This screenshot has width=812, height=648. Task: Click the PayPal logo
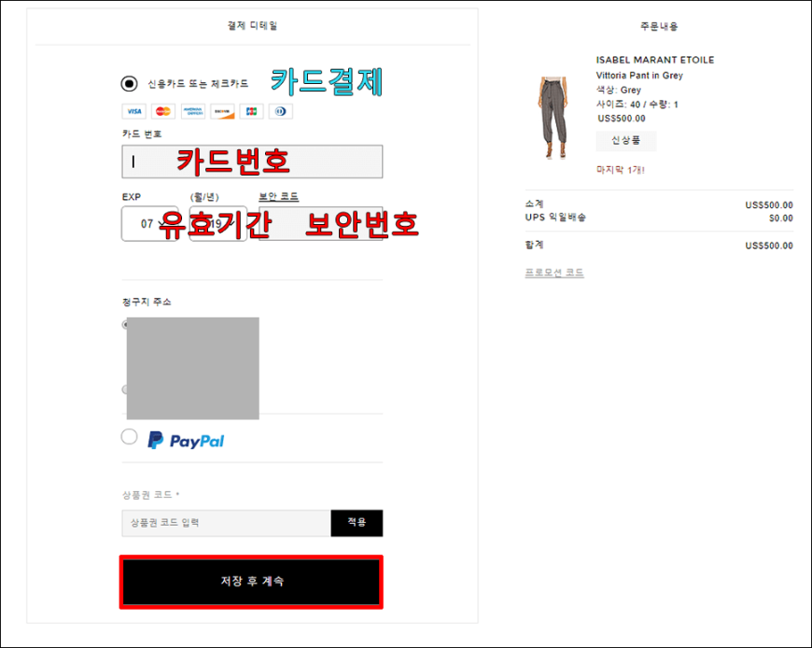click(x=186, y=441)
